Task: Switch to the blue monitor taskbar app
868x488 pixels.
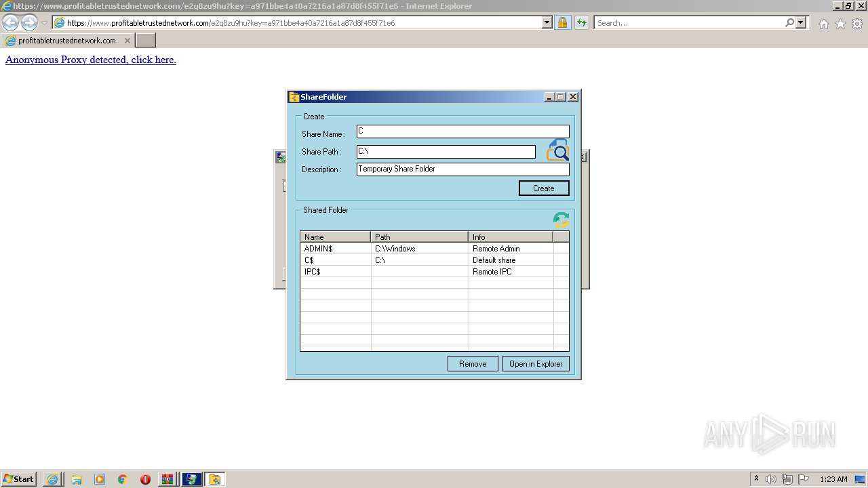Action: (191, 479)
